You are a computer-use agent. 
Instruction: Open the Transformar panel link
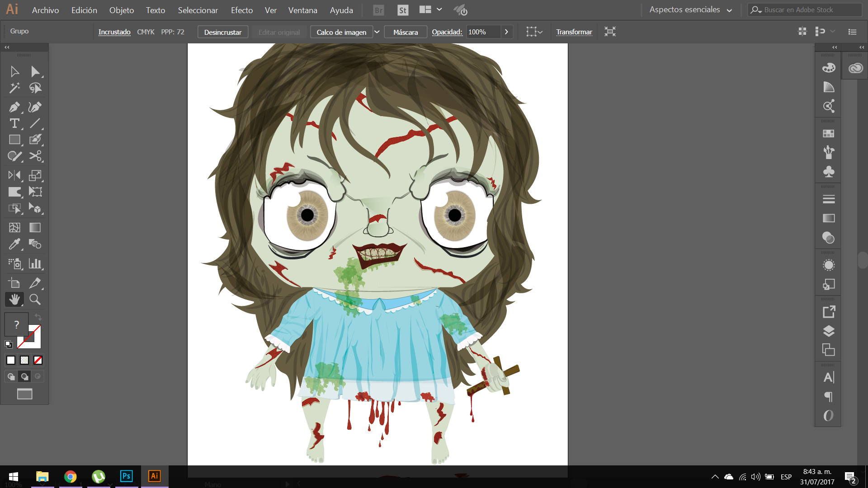[x=574, y=32]
